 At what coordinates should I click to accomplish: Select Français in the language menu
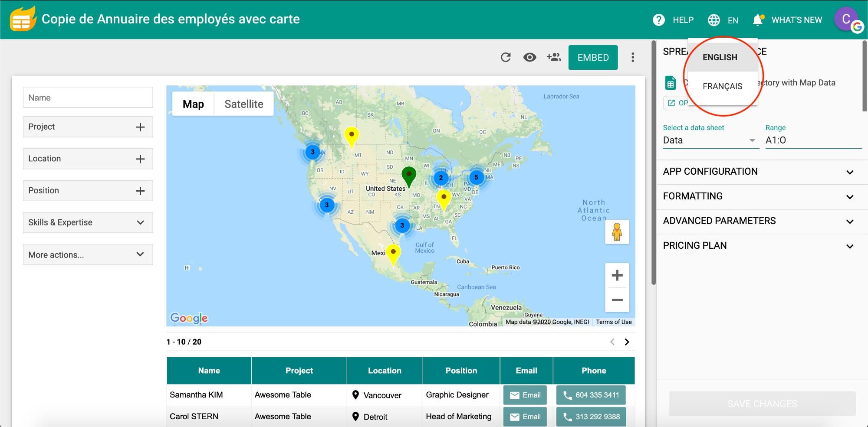point(723,86)
